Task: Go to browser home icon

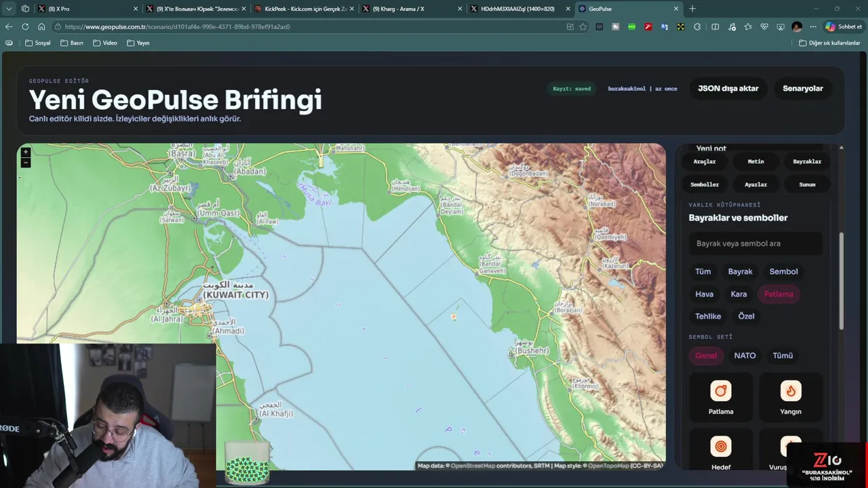Action: click(x=41, y=26)
